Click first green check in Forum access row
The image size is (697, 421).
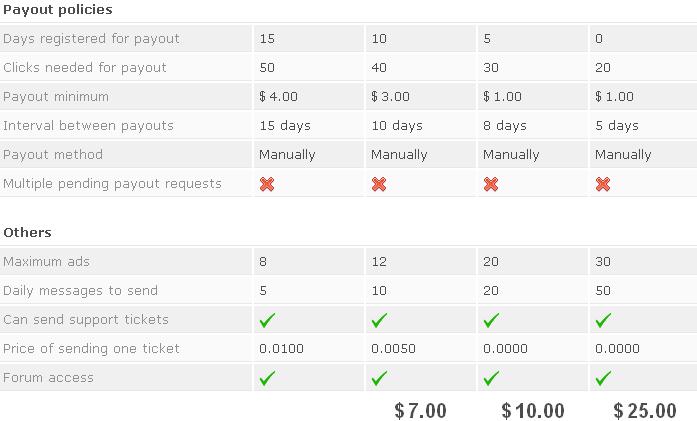(268, 378)
